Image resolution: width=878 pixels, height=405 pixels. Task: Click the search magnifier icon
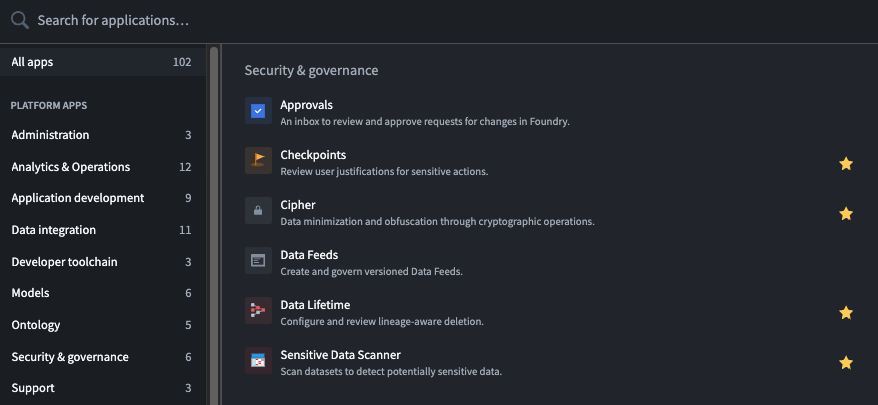20,21
